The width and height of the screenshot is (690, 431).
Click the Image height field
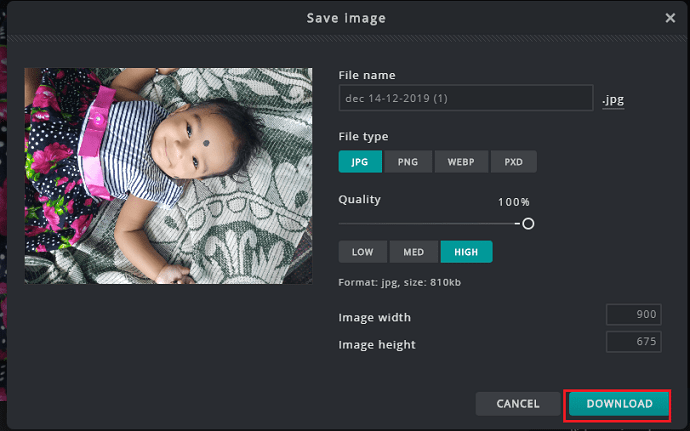[x=634, y=342]
